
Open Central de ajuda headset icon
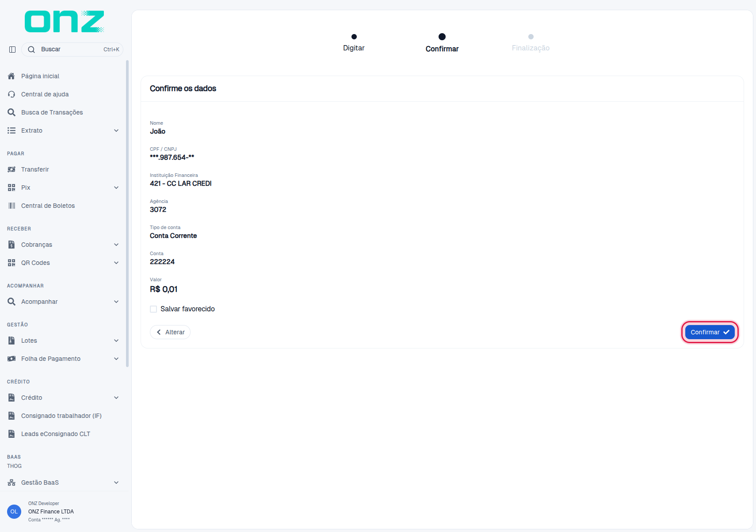pos(11,94)
